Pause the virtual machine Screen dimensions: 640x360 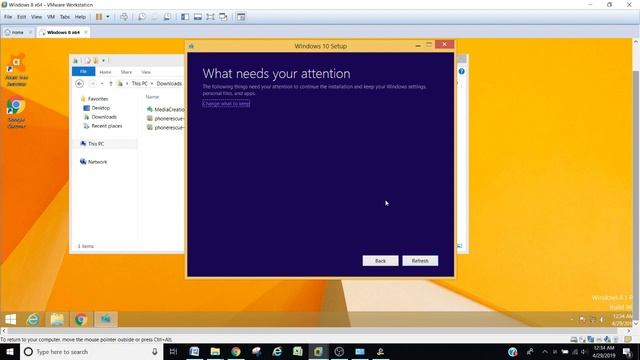99,17
